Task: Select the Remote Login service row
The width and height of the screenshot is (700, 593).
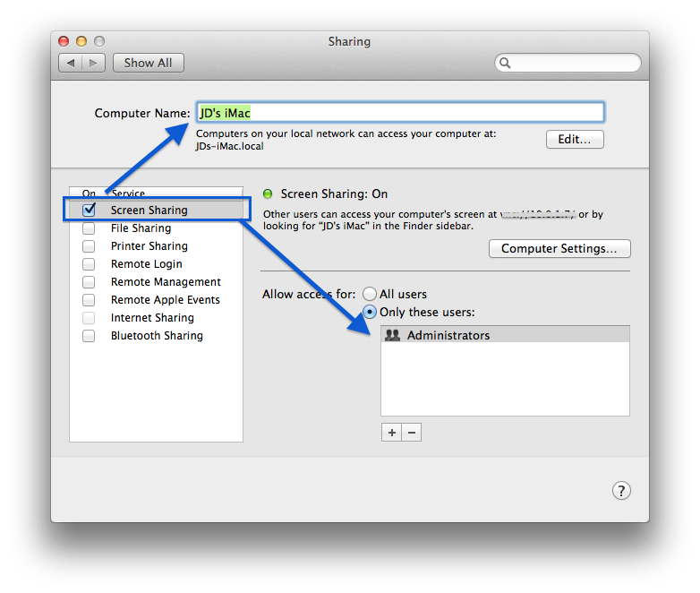Action: click(157, 264)
